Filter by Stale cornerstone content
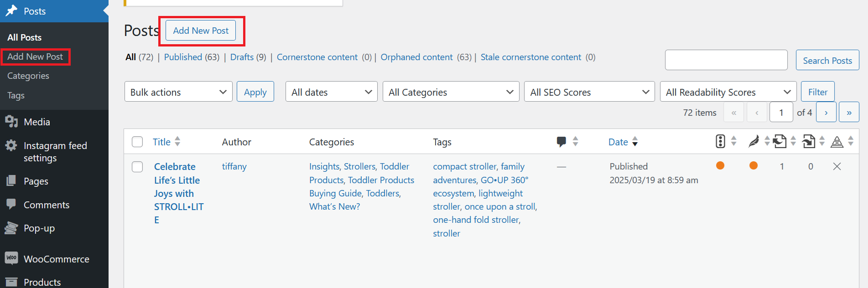 531,57
